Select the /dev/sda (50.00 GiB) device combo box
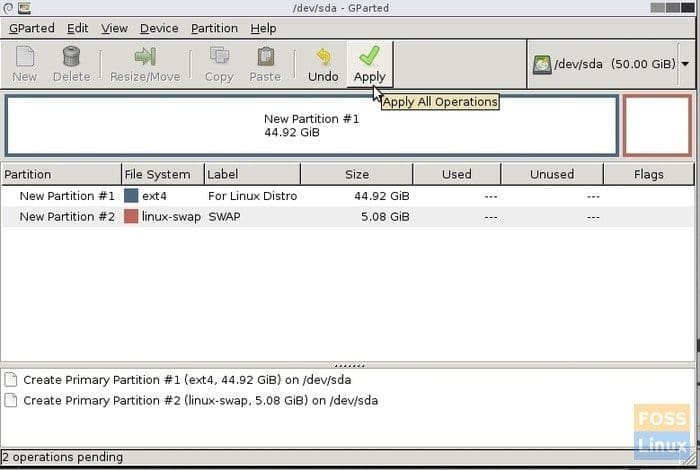The width and height of the screenshot is (700, 470). click(611, 64)
